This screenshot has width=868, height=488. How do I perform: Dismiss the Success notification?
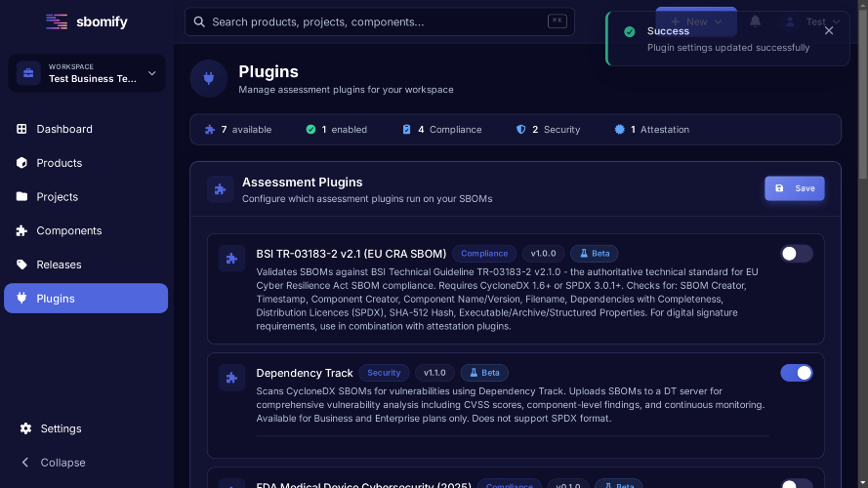pos(829,31)
